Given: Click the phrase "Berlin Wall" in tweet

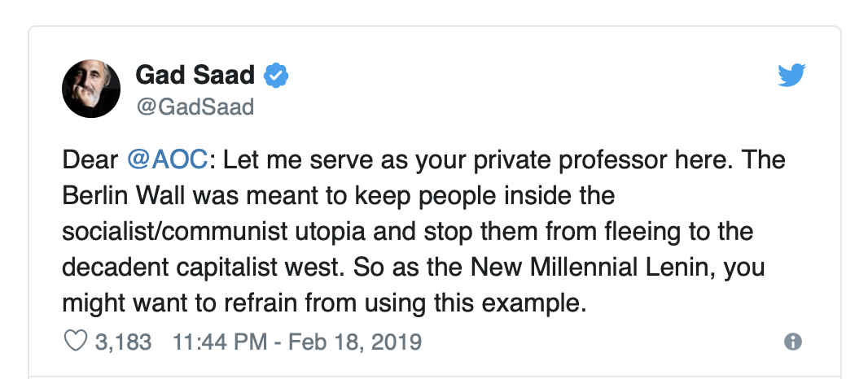Looking at the screenshot, I should [x=123, y=196].
